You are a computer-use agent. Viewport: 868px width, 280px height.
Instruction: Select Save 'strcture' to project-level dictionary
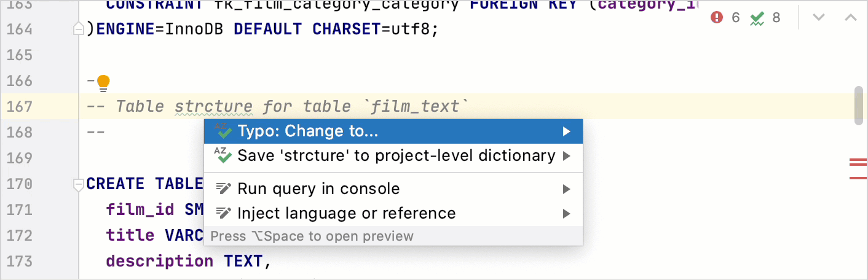[x=396, y=156]
